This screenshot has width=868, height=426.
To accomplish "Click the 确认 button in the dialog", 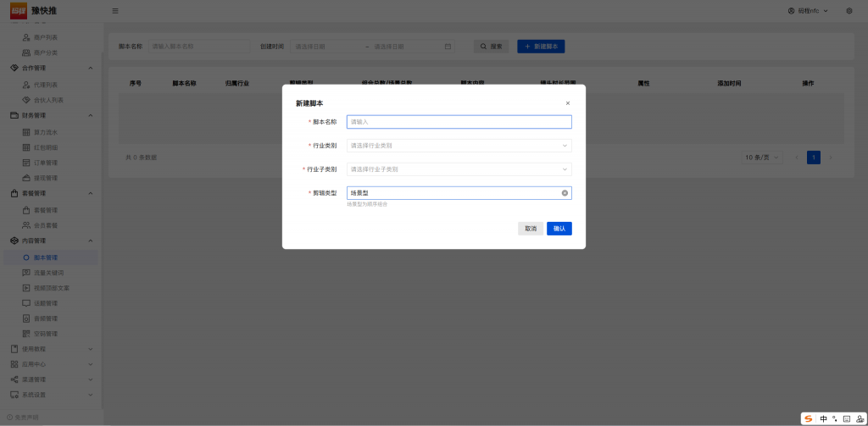I will [x=559, y=229].
